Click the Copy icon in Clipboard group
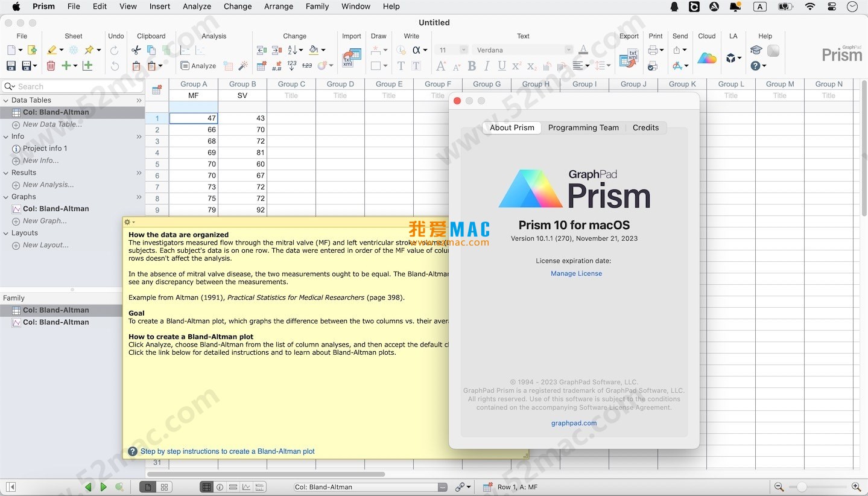 (151, 50)
